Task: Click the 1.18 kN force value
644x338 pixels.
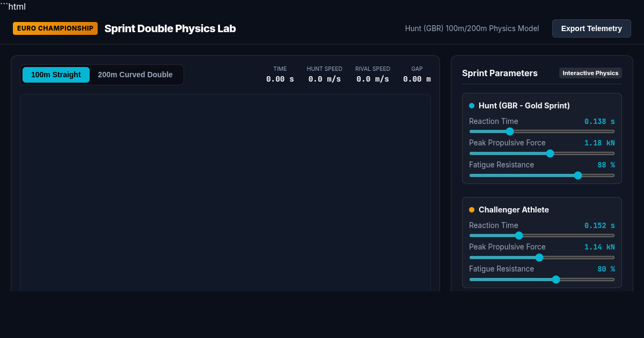Action: point(599,143)
